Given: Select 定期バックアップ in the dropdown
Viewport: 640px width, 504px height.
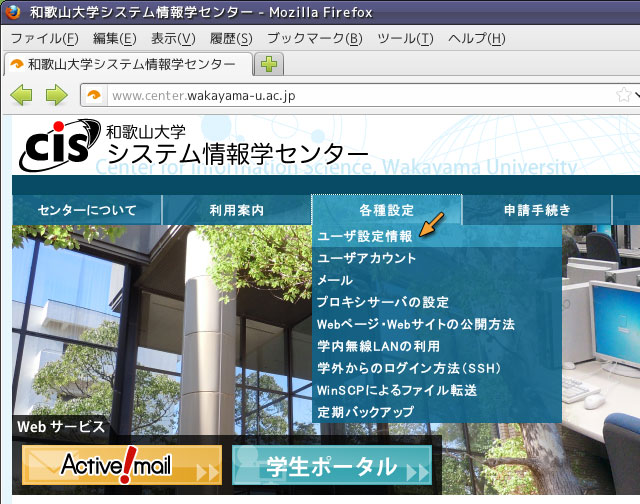Looking at the screenshot, I should click(x=437, y=412).
